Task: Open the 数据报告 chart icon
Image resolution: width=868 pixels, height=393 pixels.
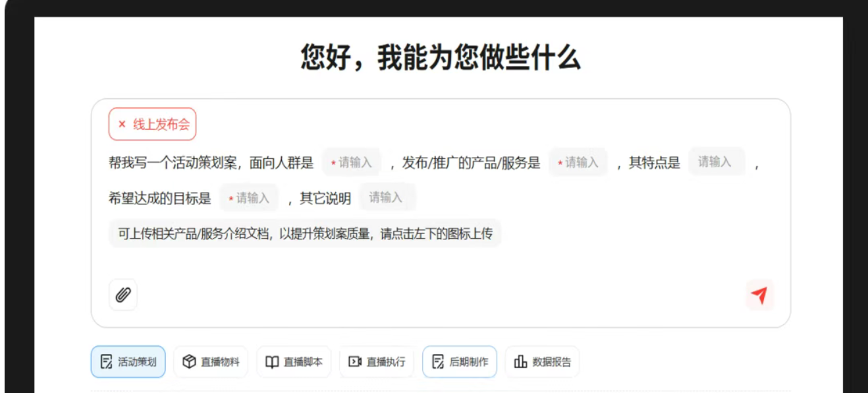Action: pyautogui.click(x=520, y=361)
